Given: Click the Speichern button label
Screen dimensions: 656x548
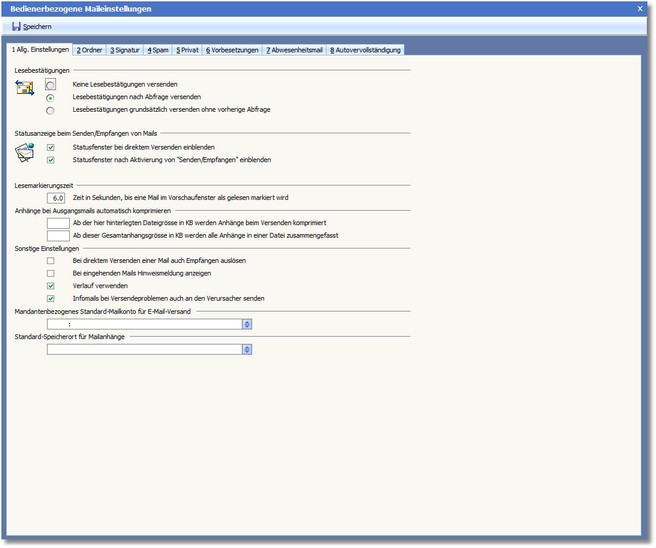Looking at the screenshot, I should click(37, 26).
